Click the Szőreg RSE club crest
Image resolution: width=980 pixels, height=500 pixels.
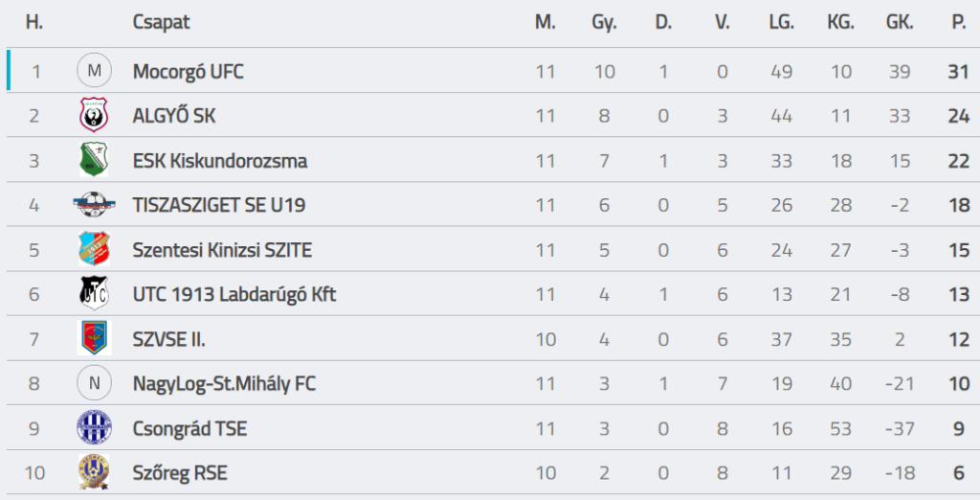click(x=94, y=472)
